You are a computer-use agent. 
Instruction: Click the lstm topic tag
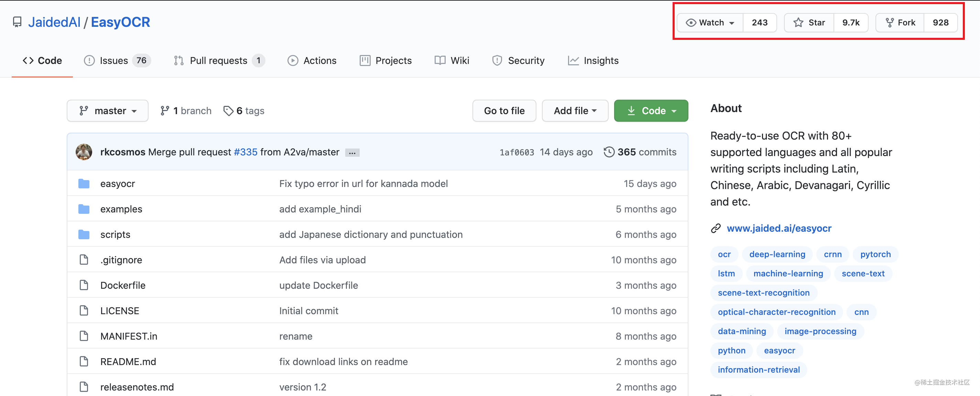[x=726, y=274]
